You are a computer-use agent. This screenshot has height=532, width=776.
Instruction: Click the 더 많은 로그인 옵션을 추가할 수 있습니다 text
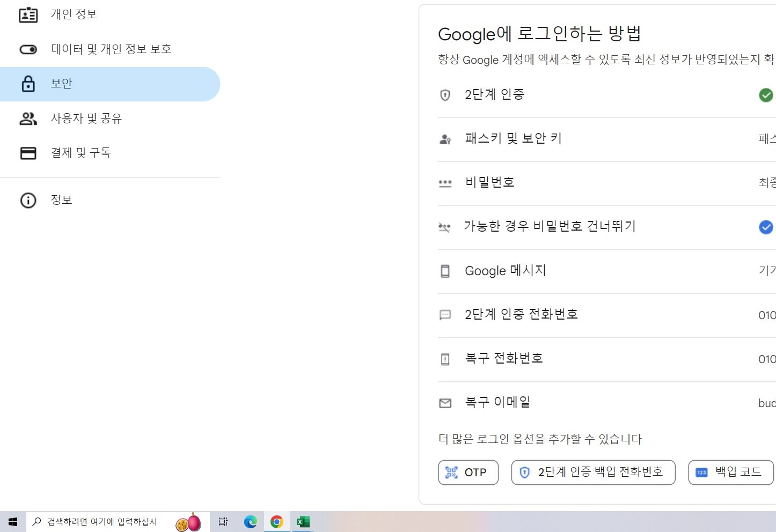click(x=540, y=439)
